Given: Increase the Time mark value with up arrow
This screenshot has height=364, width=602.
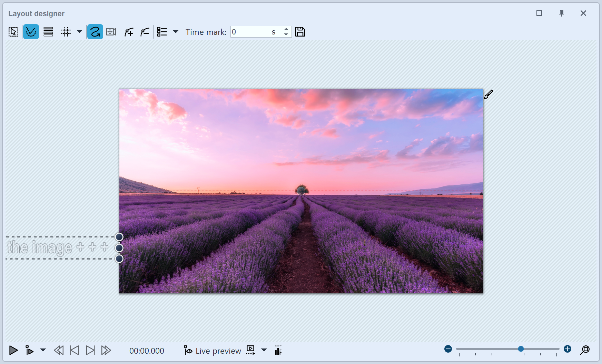Looking at the screenshot, I should coord(286,29).
